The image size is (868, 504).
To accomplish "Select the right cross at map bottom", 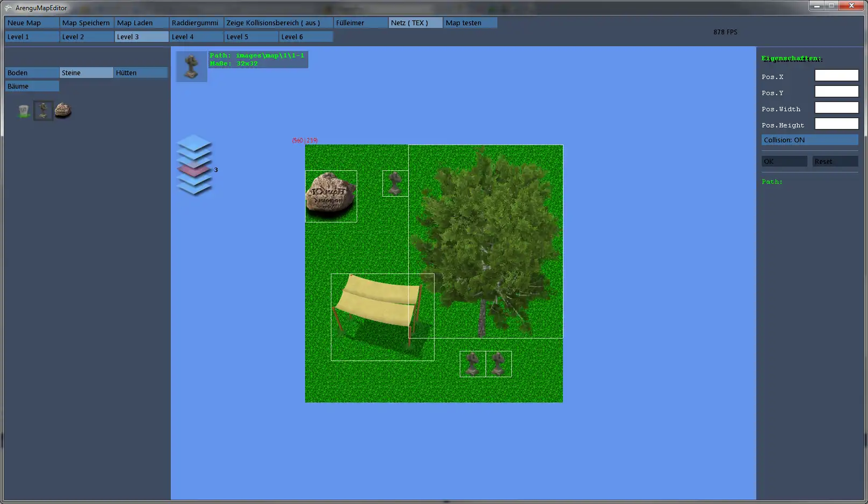I will [x=498, y=364].
